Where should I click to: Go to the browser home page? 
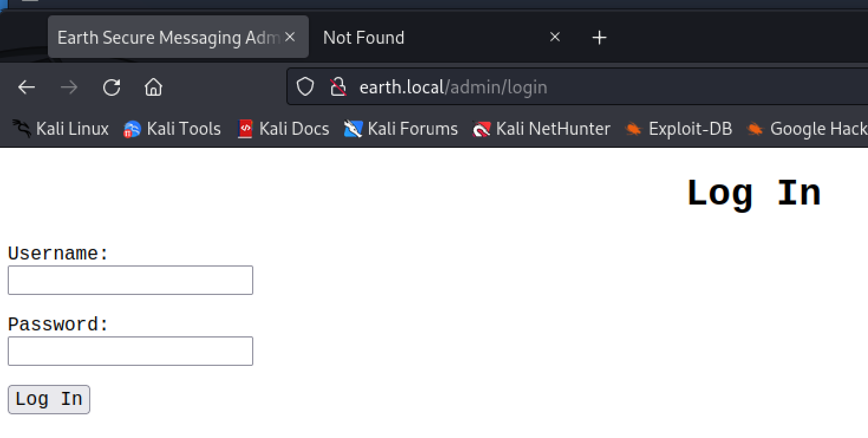[154, 87]
